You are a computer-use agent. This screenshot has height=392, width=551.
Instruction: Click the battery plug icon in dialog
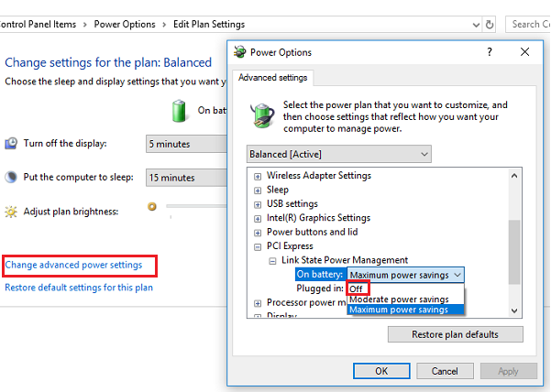coord(262,115)
